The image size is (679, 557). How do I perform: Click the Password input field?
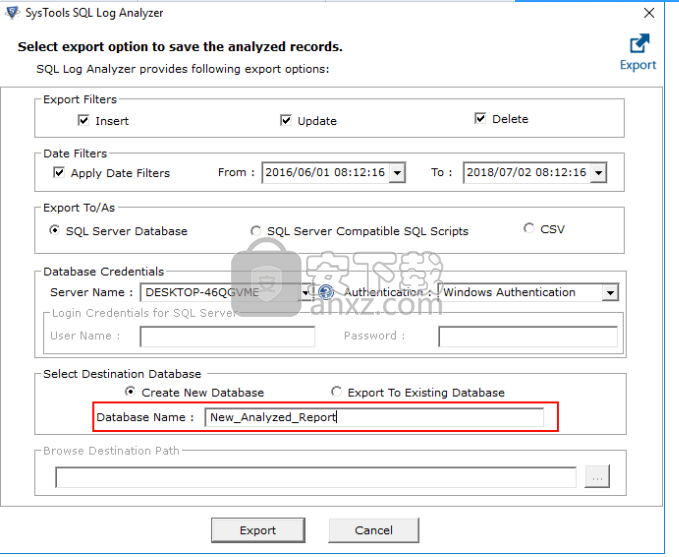pos(528,337)
